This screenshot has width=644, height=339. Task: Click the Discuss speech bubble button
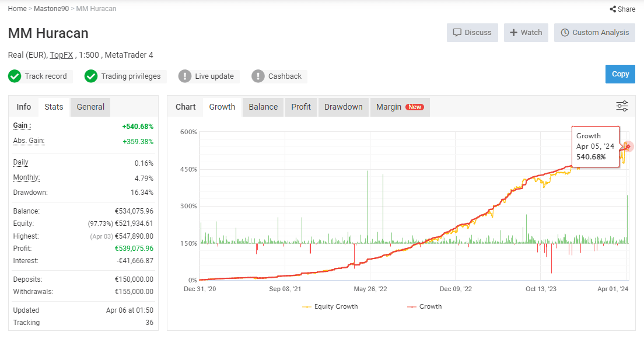(473, 33)
